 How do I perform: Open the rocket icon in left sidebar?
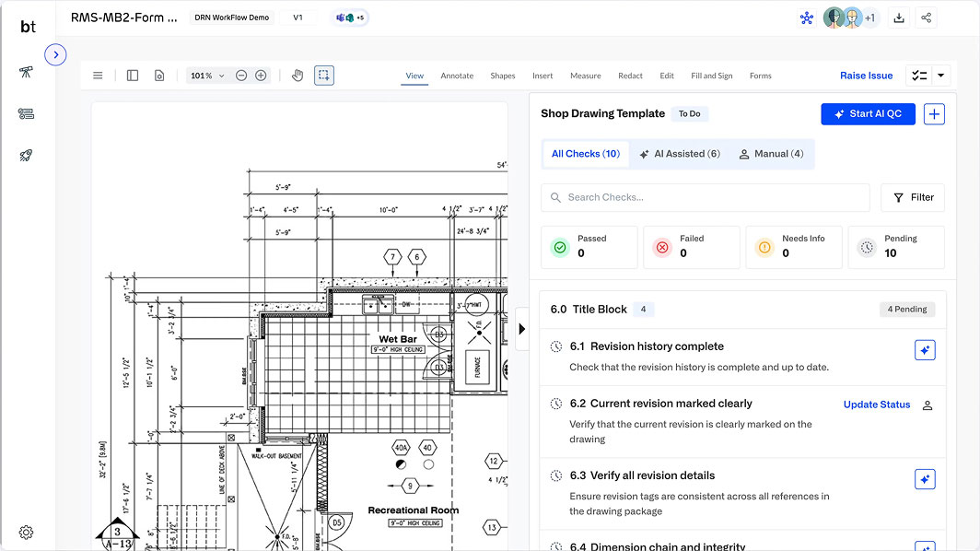pos(26,156)
